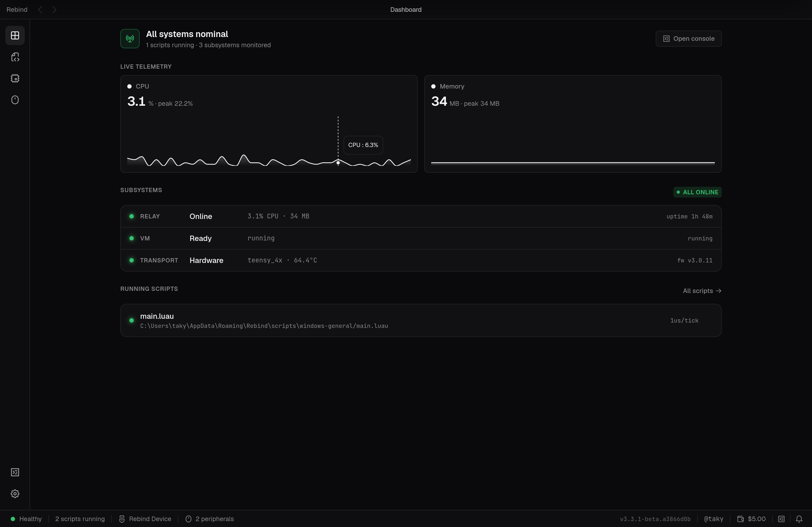Click the white dot next to CPU
Screen dimensions: 812x527
(129, 87)
